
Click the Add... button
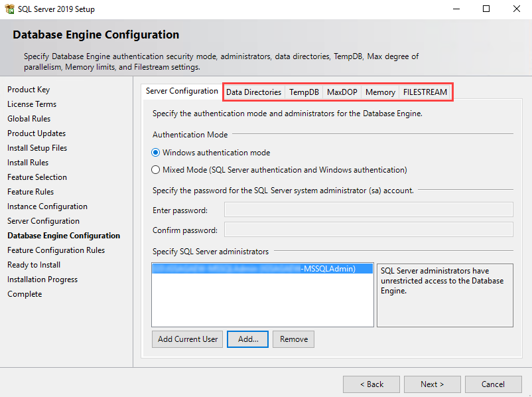247,339
